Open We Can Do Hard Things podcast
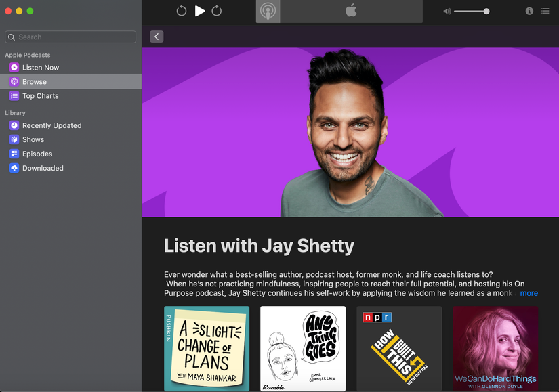Screen dimensions: 559x392 pos(495,349)
